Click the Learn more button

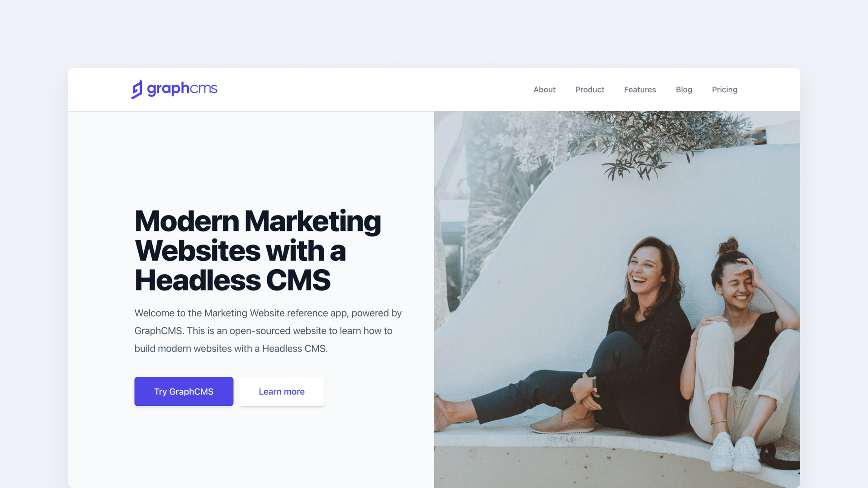click(282, 391)
